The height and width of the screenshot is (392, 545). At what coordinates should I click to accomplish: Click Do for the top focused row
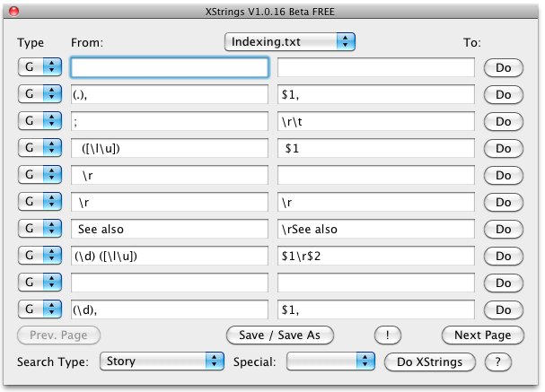(x=504, y=67)
